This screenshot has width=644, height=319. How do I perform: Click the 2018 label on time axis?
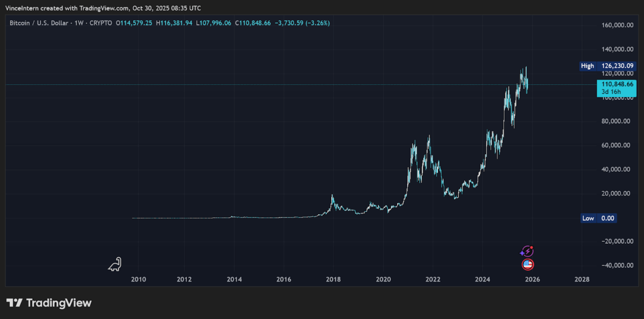click(x=333, y=280)
